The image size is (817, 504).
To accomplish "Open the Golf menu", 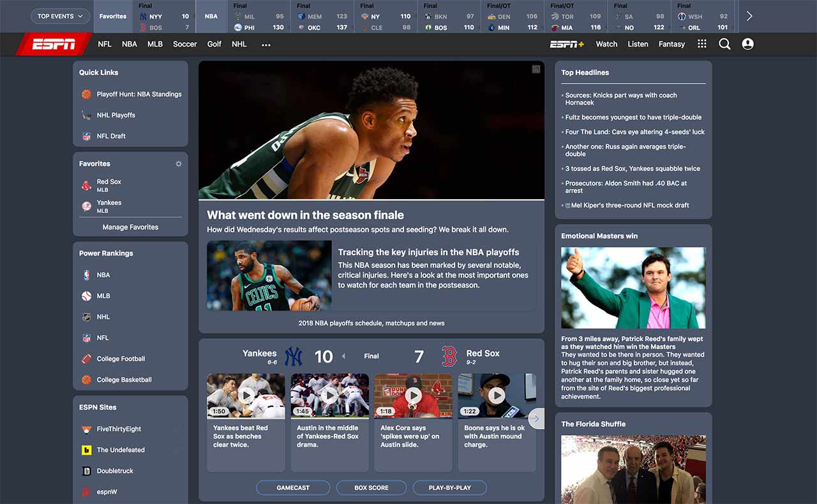I will (x=214, y=44).
